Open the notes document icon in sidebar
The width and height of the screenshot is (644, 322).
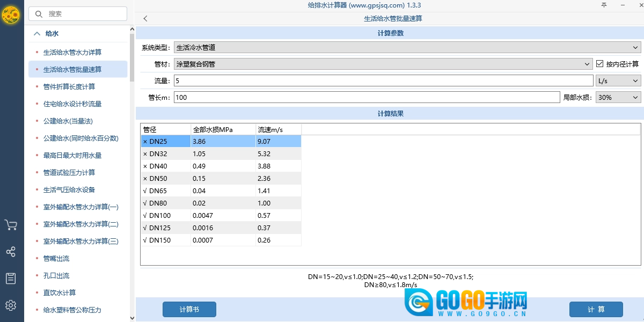11,278
